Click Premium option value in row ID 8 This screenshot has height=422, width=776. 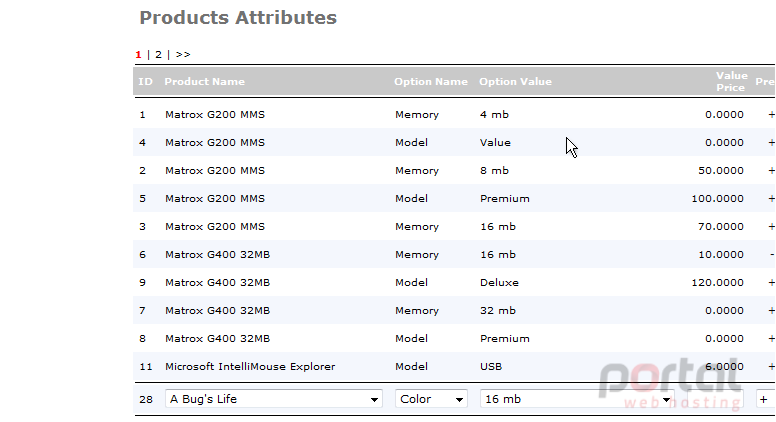pyautogui.click(x=505, y=338)
